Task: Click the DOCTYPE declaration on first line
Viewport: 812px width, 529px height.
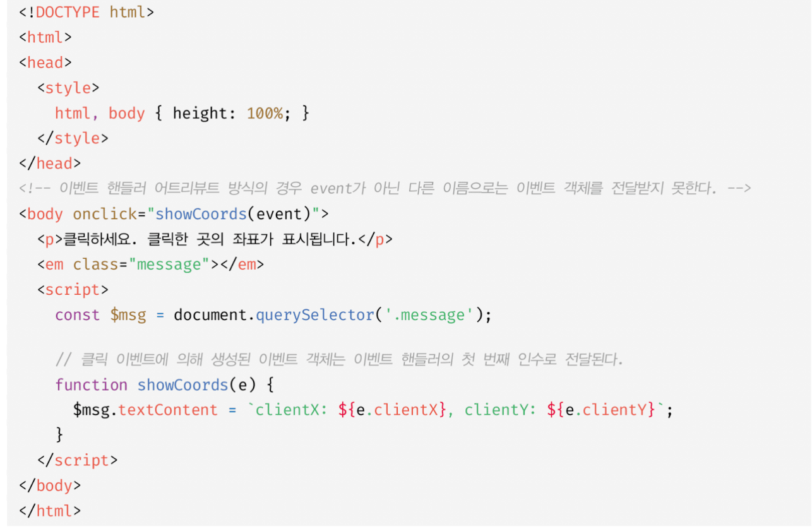Action: (x=87, y=12)
